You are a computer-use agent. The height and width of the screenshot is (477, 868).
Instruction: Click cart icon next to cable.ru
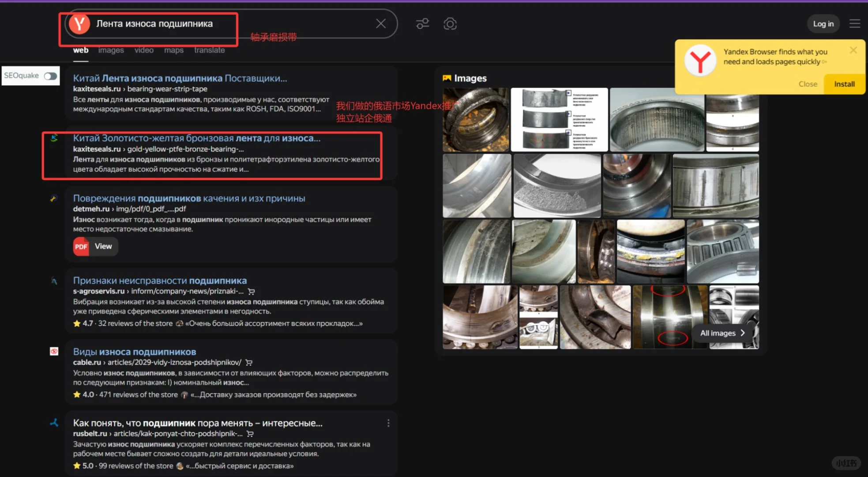coord(249,363)
